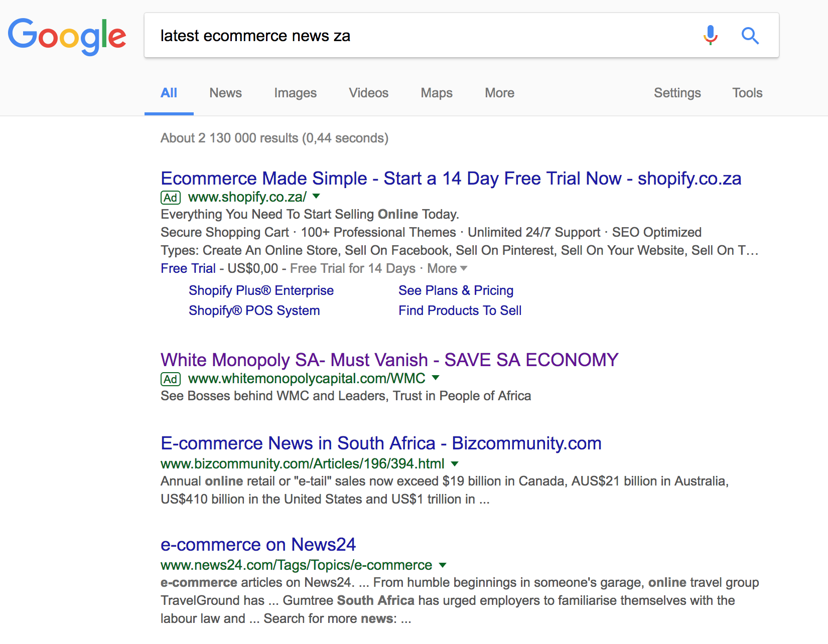Open search Tools options

coord(747,93)
